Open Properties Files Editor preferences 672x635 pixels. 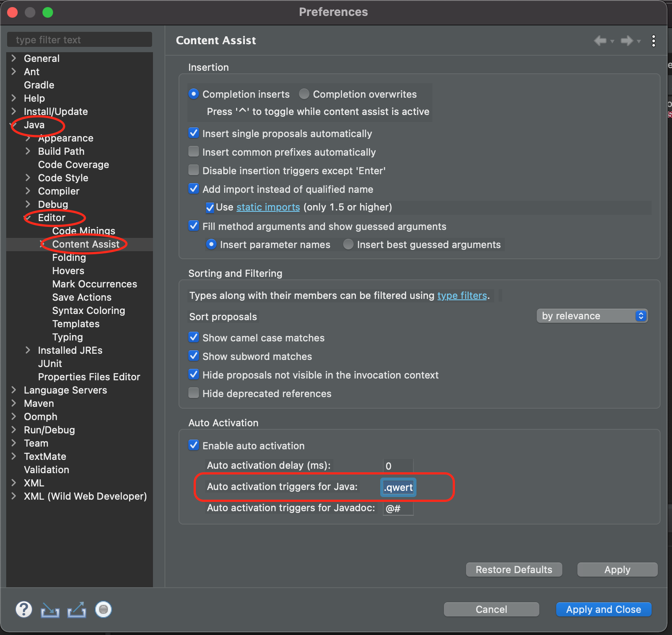tap(89, 377)
